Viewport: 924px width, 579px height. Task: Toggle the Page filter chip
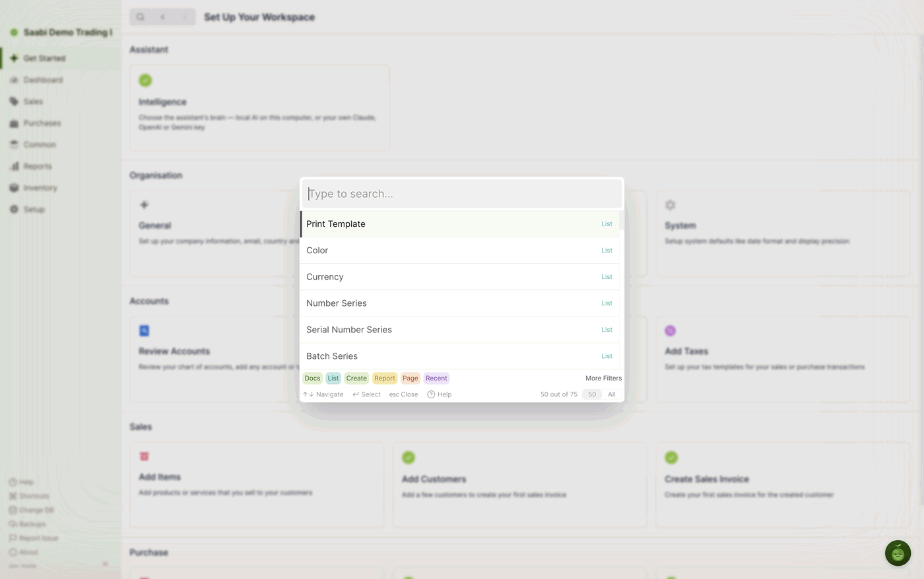(x=411, y=379)
